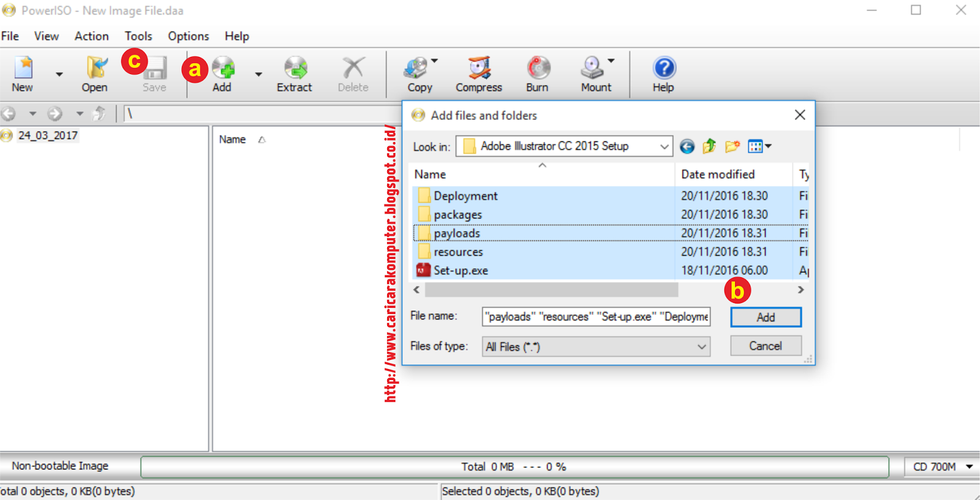Open the Help menu
980x500 pixels.
coord(237,36)
